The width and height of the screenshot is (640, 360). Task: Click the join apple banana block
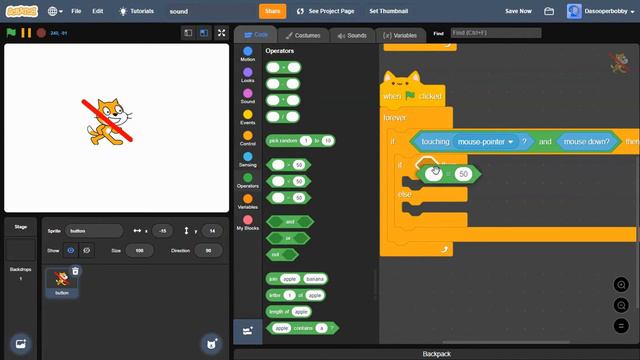click(297, 279)
